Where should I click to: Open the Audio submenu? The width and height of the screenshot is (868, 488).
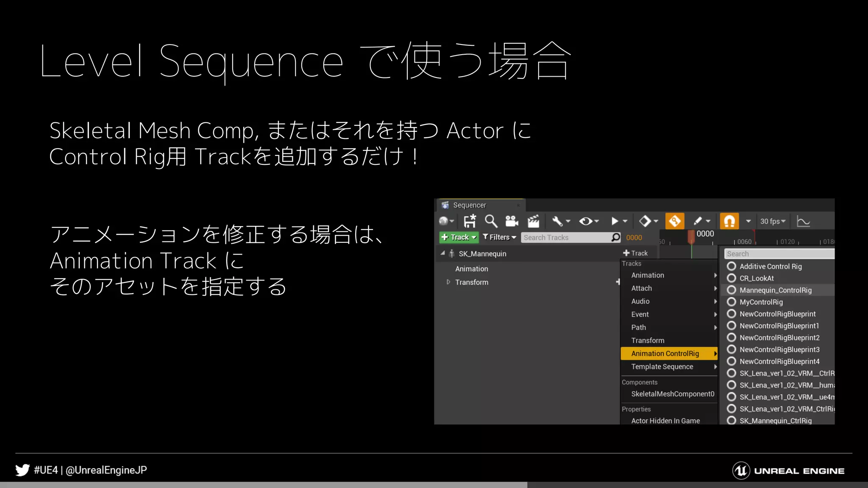tap(669, 301)
